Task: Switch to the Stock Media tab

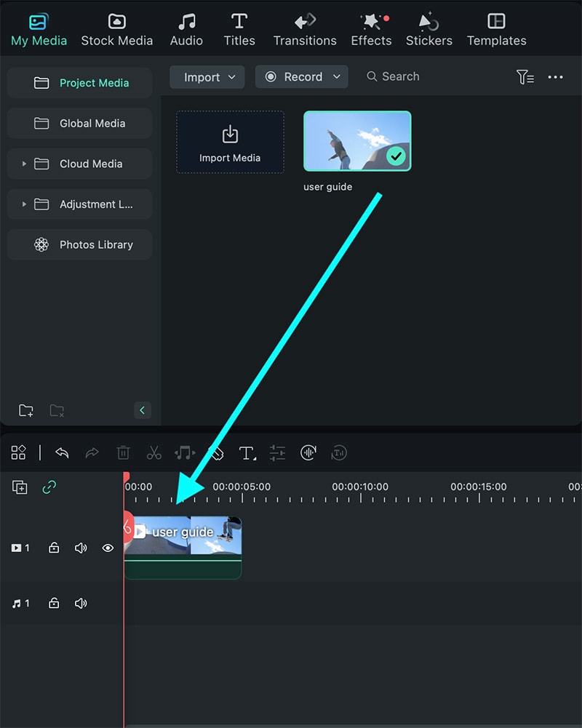Action: [x=116, y=30]
